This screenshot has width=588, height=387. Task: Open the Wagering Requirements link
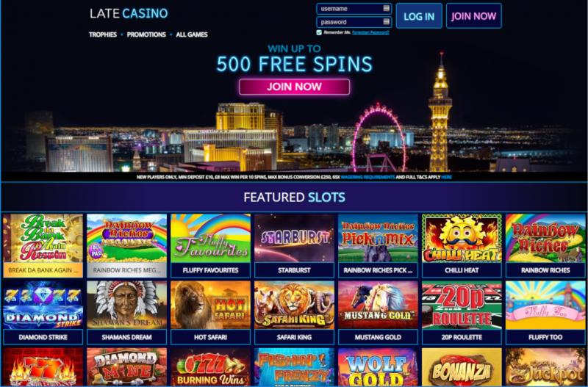point(367,177)
